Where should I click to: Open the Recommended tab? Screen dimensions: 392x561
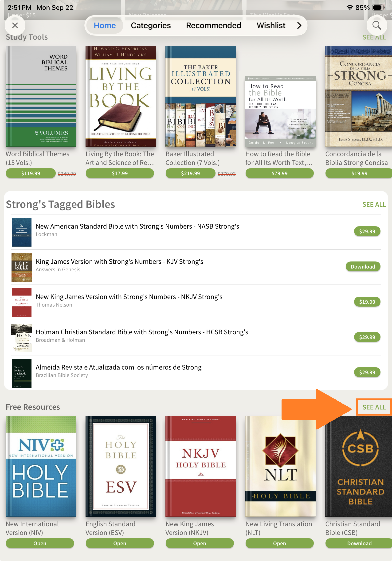[213, 25]
